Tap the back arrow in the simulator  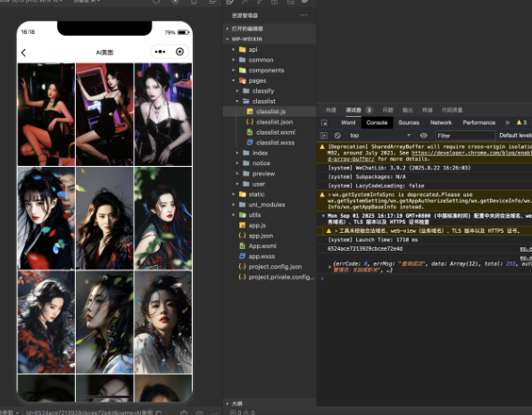coord(23,53)
